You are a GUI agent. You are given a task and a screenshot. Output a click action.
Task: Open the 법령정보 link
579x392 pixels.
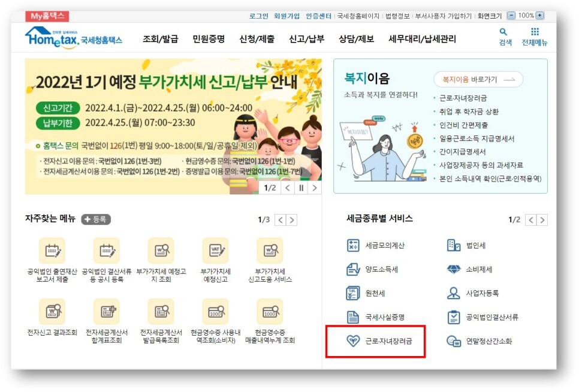pyautogui.click(x=398, y=16)
